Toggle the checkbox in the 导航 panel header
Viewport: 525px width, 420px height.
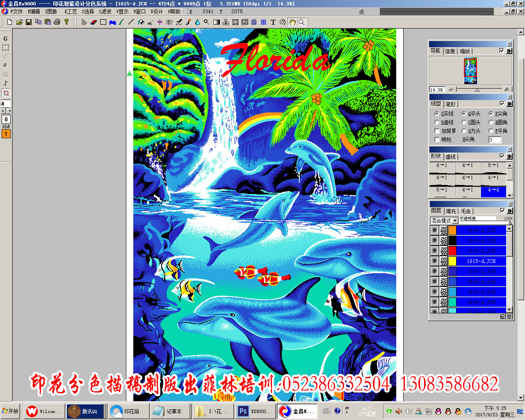point(502,51)
